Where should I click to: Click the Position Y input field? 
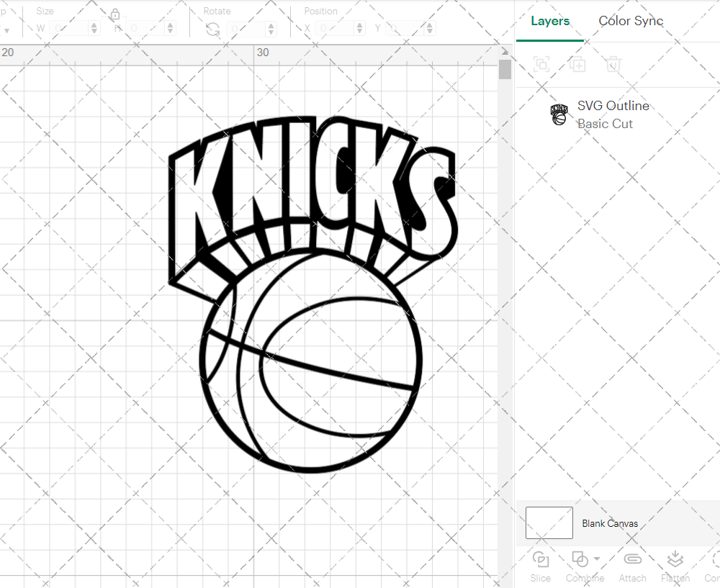(405, 29)
